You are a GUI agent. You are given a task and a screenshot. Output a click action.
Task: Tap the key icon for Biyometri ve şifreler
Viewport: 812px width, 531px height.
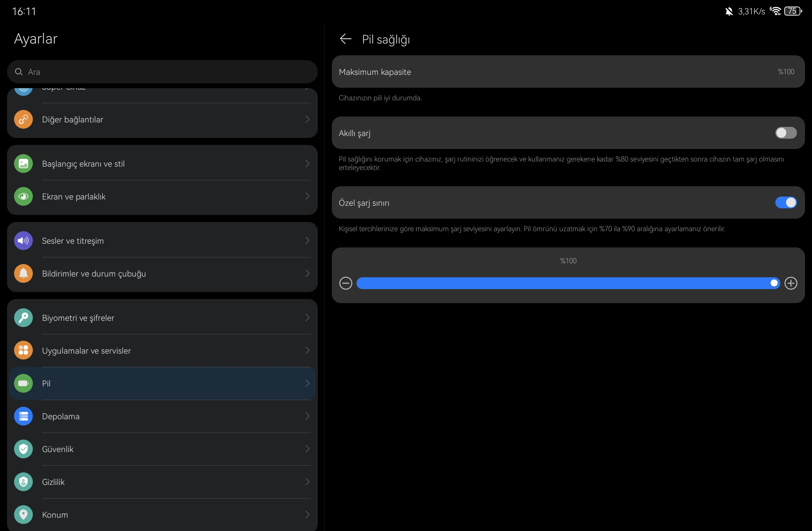23,318
